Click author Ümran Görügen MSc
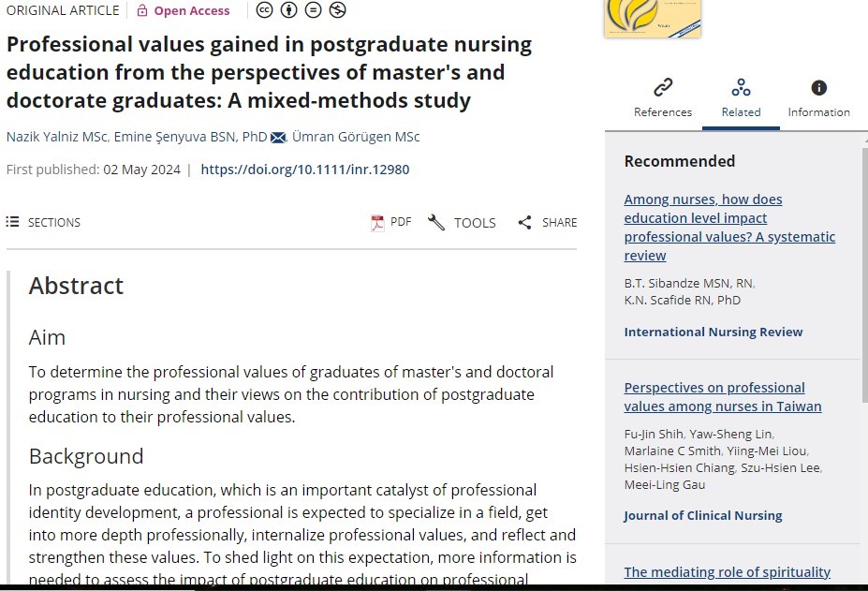 coord(356,137)
